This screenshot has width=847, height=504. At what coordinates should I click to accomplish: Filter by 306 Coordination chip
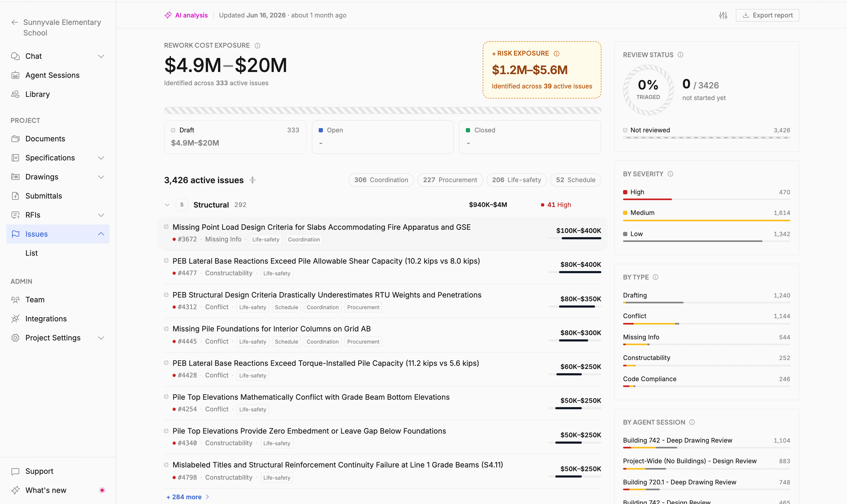coord(381,180)
